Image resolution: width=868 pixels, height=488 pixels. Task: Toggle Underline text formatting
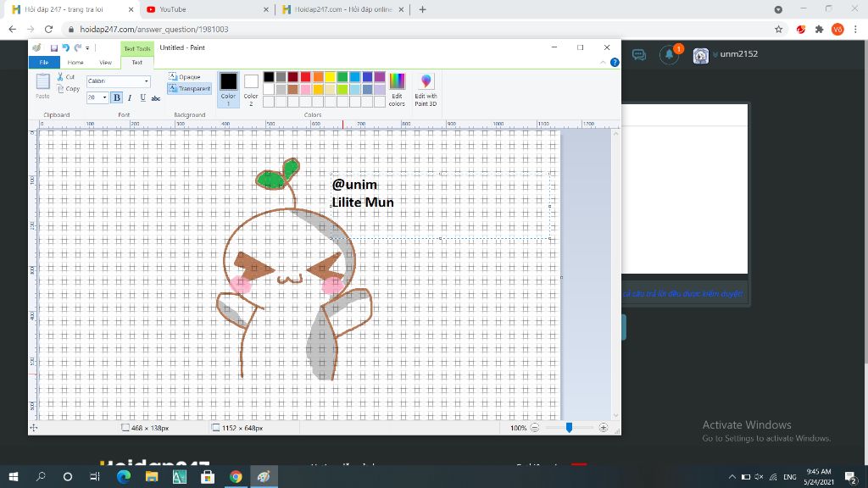click(x=142, y=98)
